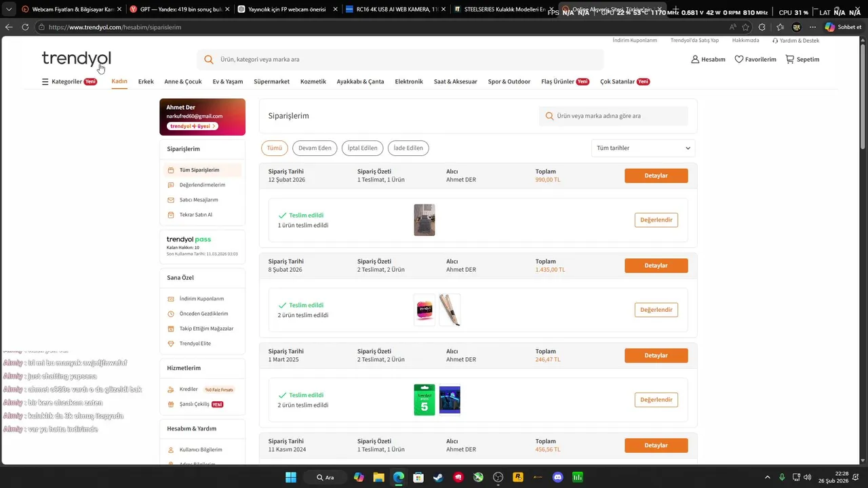This screenshot has width=868, height=488.
Task: Open Önceden Gezdiklerim history item
Action: tap(202, 314)
